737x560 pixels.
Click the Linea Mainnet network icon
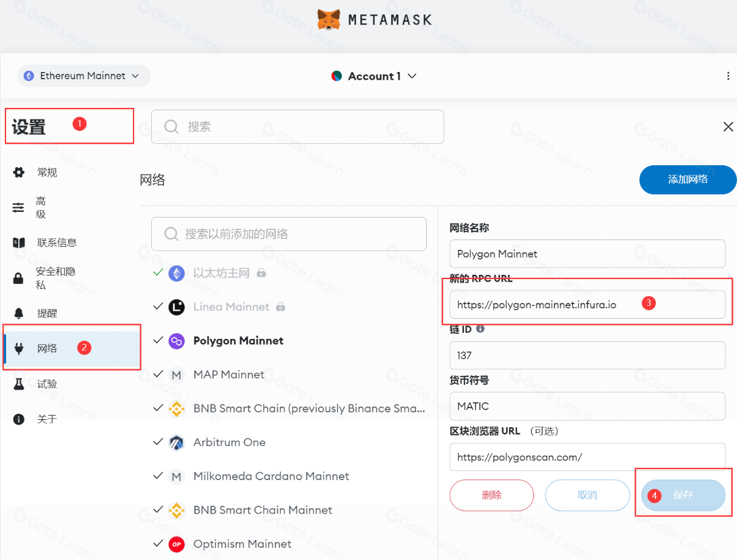pos(177,307)
